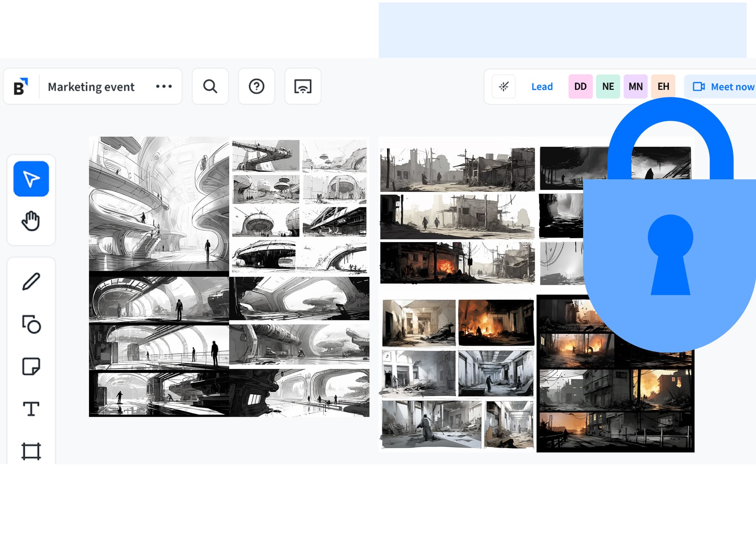Viewport: 756px width, 537px height.
Task: Select the arrow selection tool
Action: coord(31,178)
